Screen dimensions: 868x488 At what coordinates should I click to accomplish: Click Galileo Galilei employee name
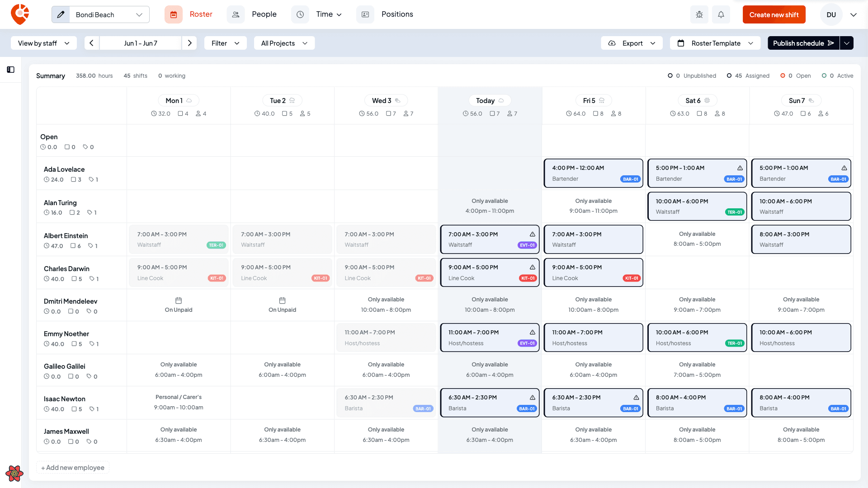pos(65,366)
